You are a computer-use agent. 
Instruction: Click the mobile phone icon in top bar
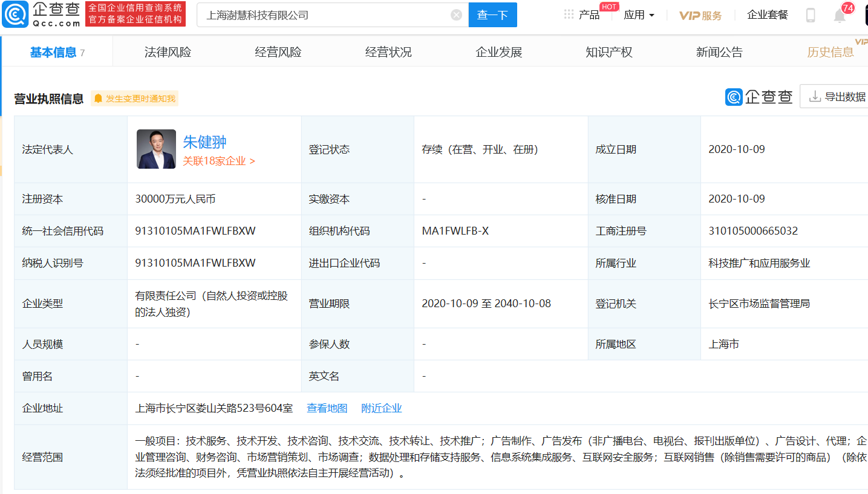pyautogui.click(x=810, y=14)
